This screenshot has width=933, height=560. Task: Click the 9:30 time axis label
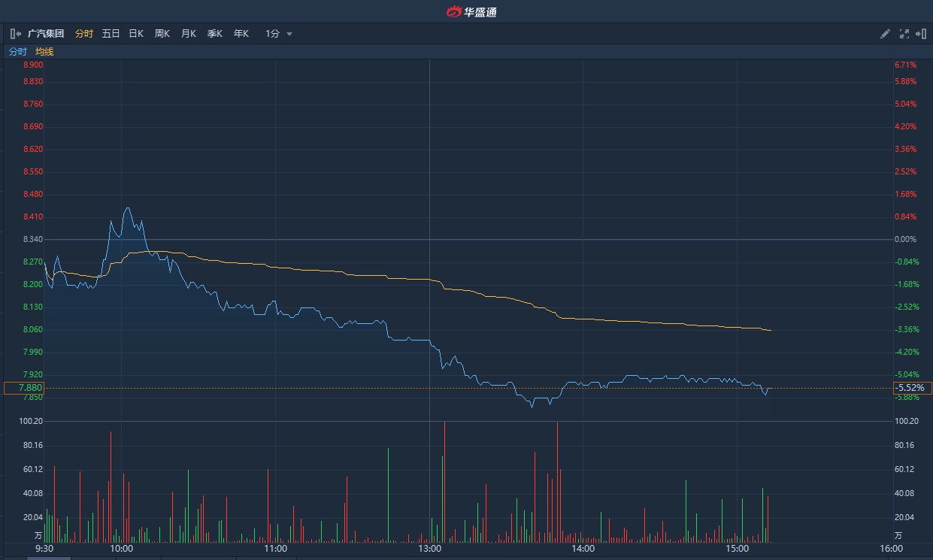(44, 549)
